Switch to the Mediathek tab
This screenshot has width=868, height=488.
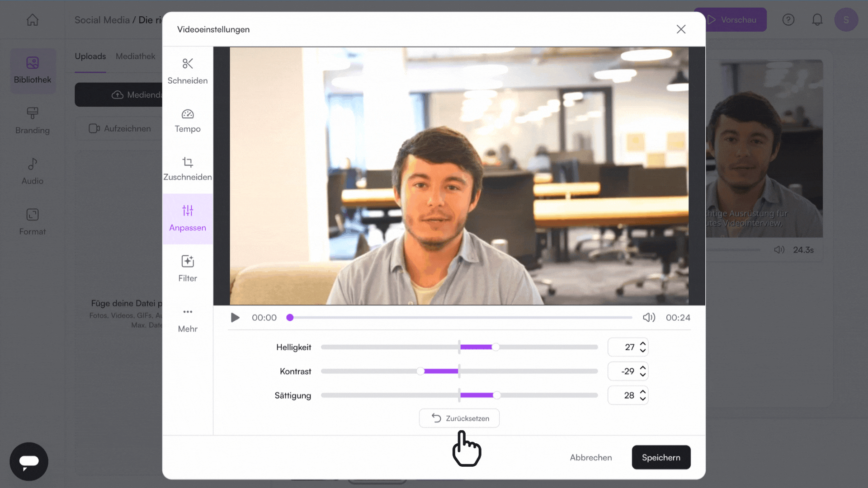point(136,56)
